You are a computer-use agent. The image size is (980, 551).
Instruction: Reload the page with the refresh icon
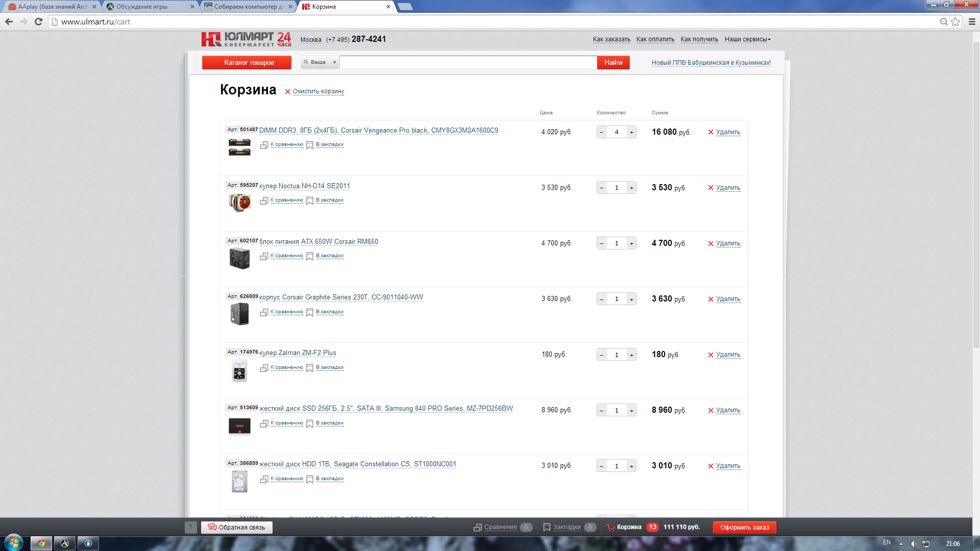38,21
